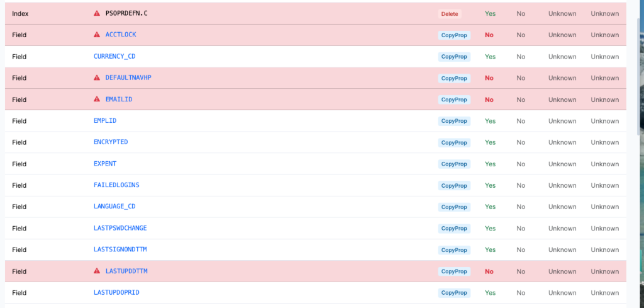
Task: Open the DEFAULTNAVHP field link
Action: (128, 77)
